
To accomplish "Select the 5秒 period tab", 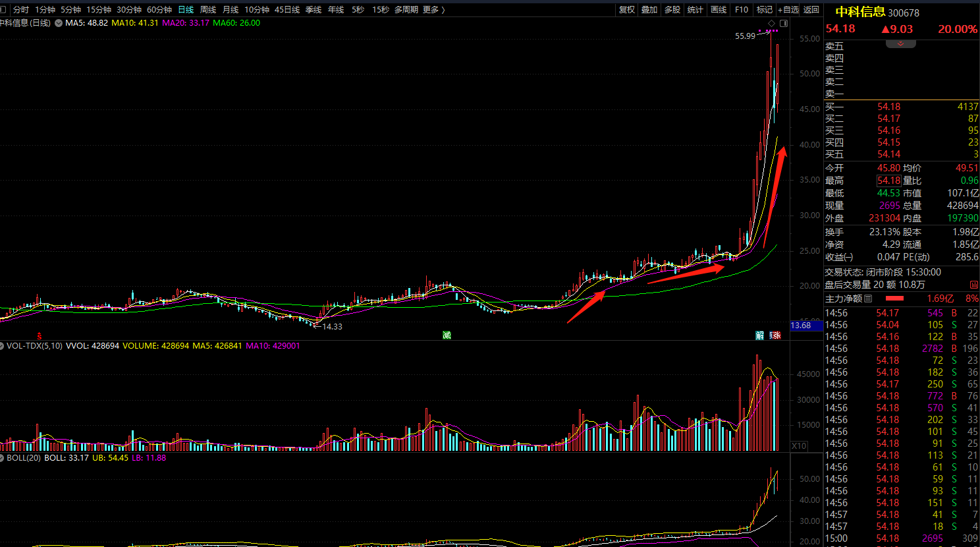I will pos(358,9).
